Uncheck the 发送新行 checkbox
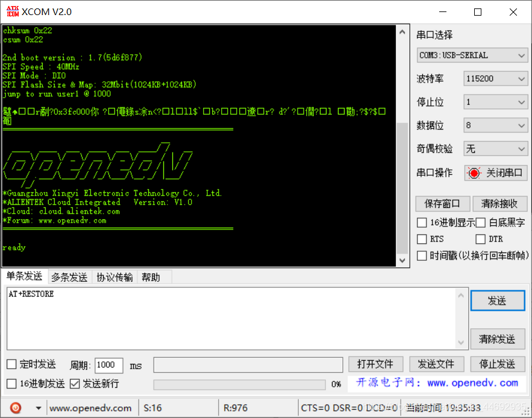 coord(75,384)
